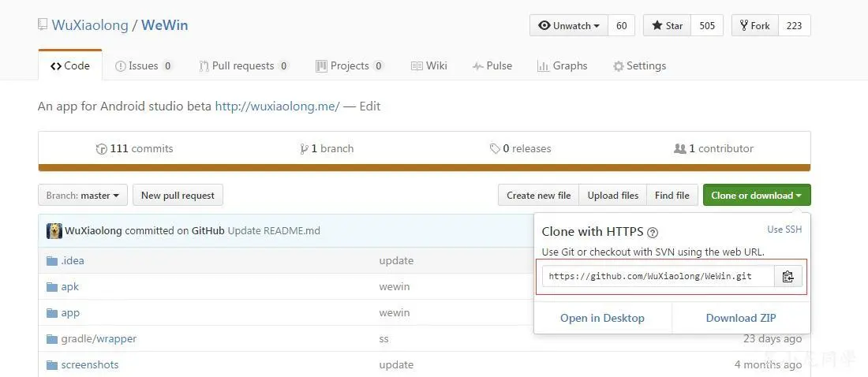This screenshot has width=868, height=377.
Task: Click Edit next to the repository description
Action: pos(370,106)
